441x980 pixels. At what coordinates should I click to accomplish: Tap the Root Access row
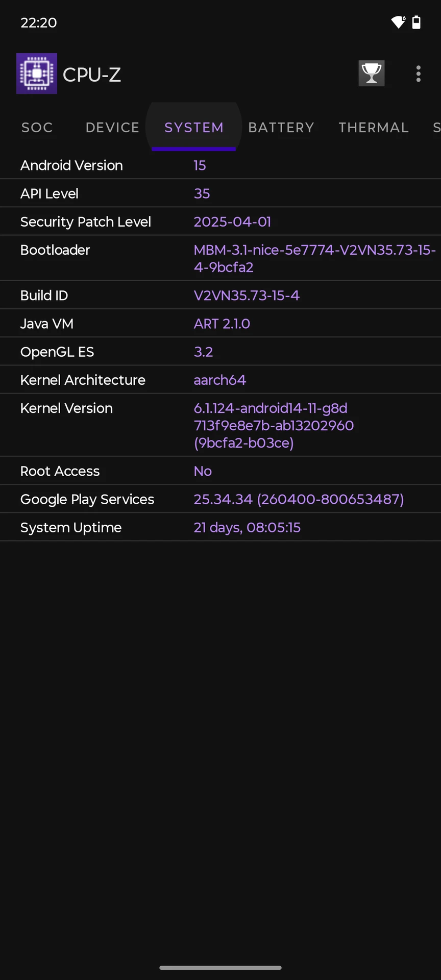[220, 471]
